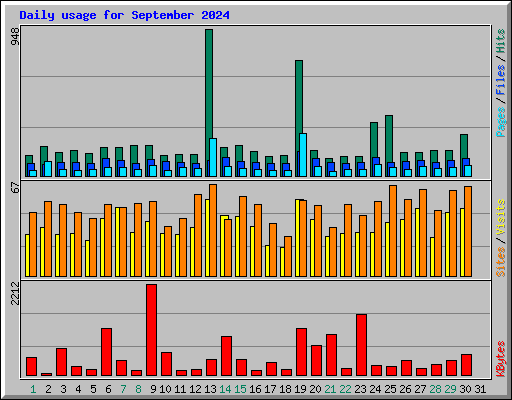Click the day label 31 on the x-axis
The image size is (512, 400).
(x=480, y=389)
